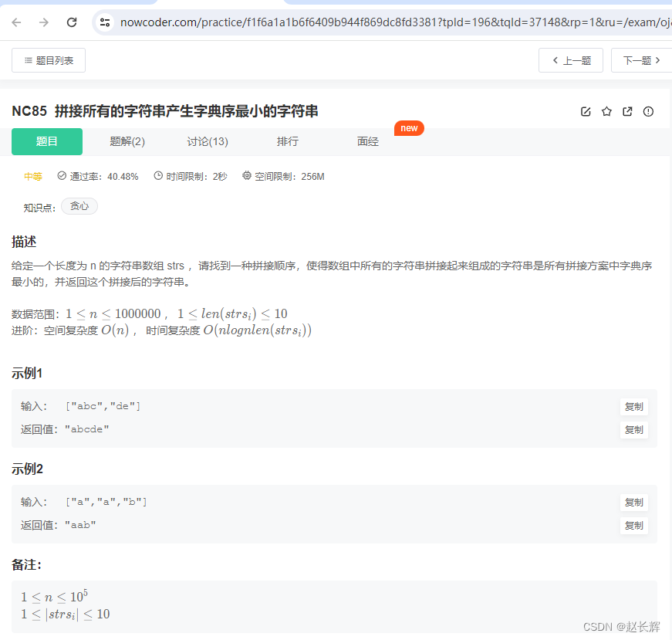Go to previous problem with 上一题
The image size is (672, 640).
tap(571, 60)
